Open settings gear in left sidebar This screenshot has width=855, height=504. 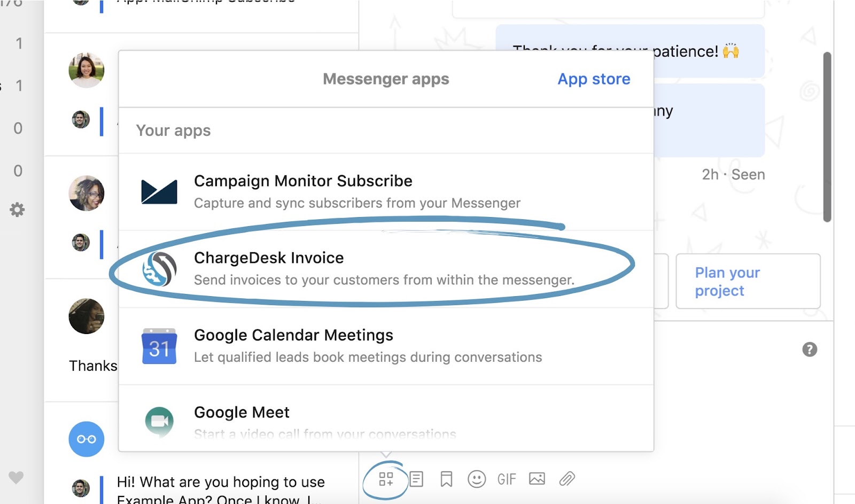(x=17, y=210)
